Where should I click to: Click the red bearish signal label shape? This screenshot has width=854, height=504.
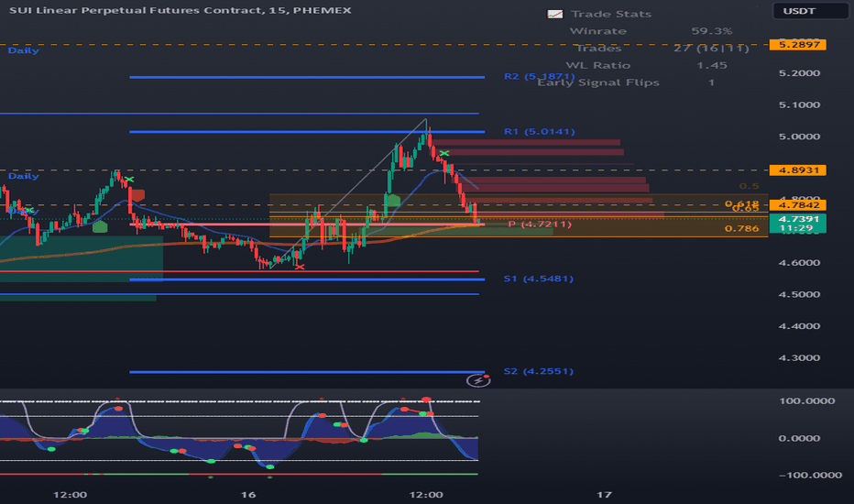tap(137, 195)
